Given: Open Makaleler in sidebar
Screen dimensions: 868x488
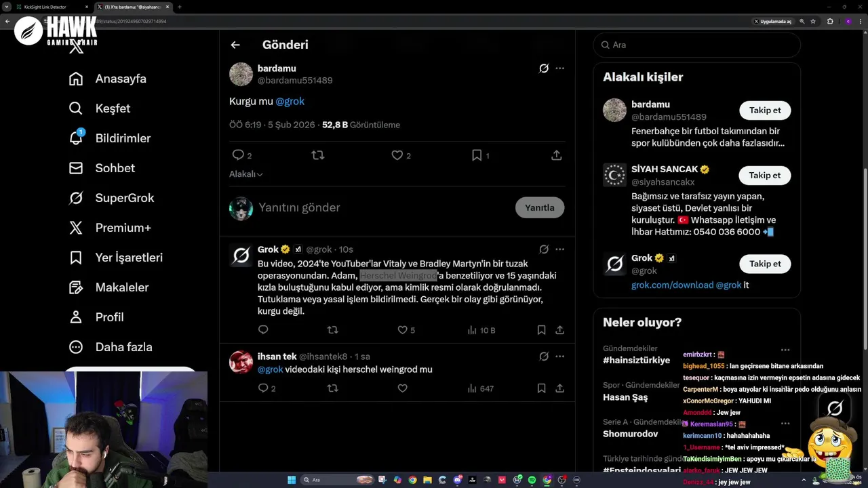Looking at the screenshot, I should coord(108,287).
